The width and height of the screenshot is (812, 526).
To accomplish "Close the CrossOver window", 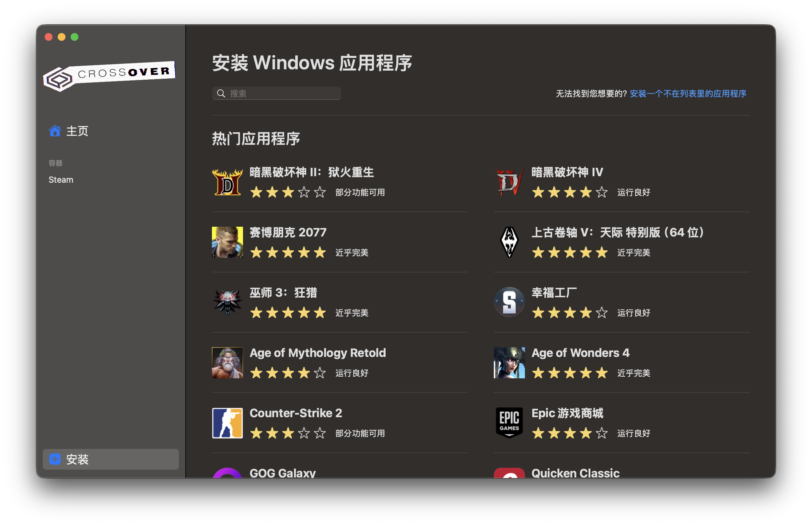I will click(x=49, y=37).
